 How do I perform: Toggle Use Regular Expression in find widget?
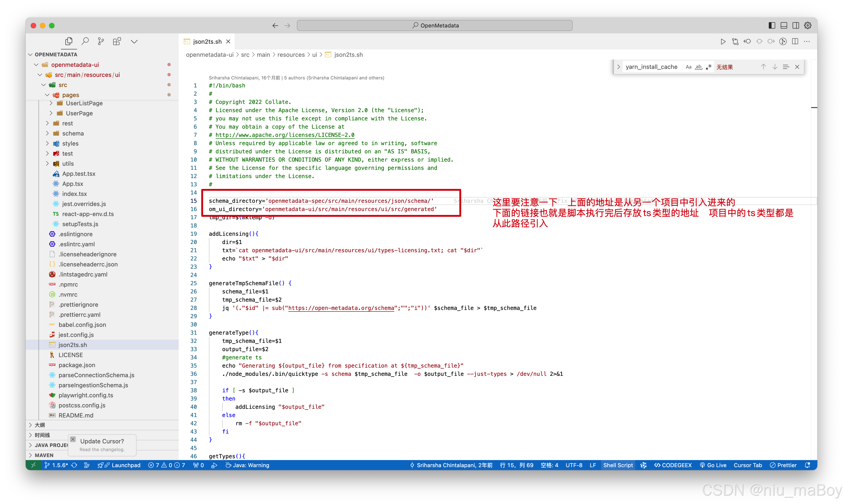pos(709,67)
